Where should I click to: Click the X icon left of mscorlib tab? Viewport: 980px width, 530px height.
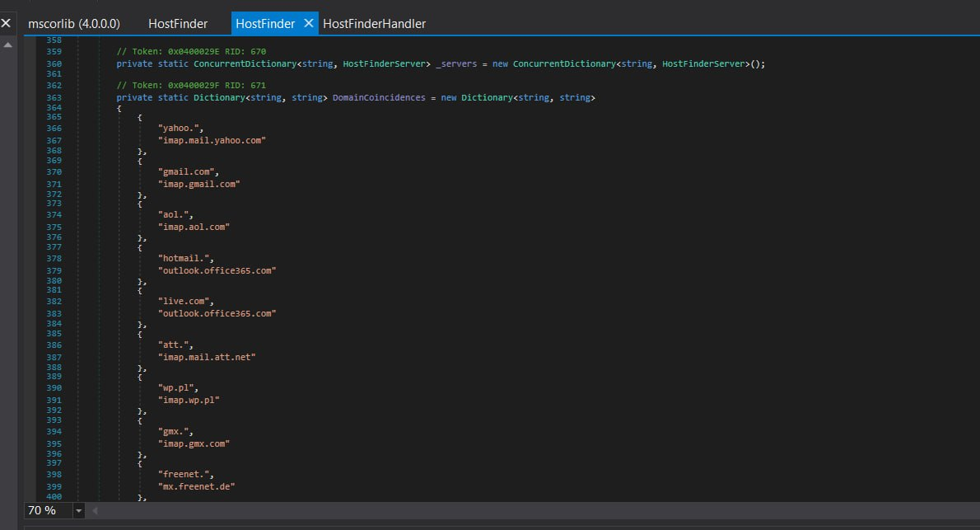click(x=6, y=23)
